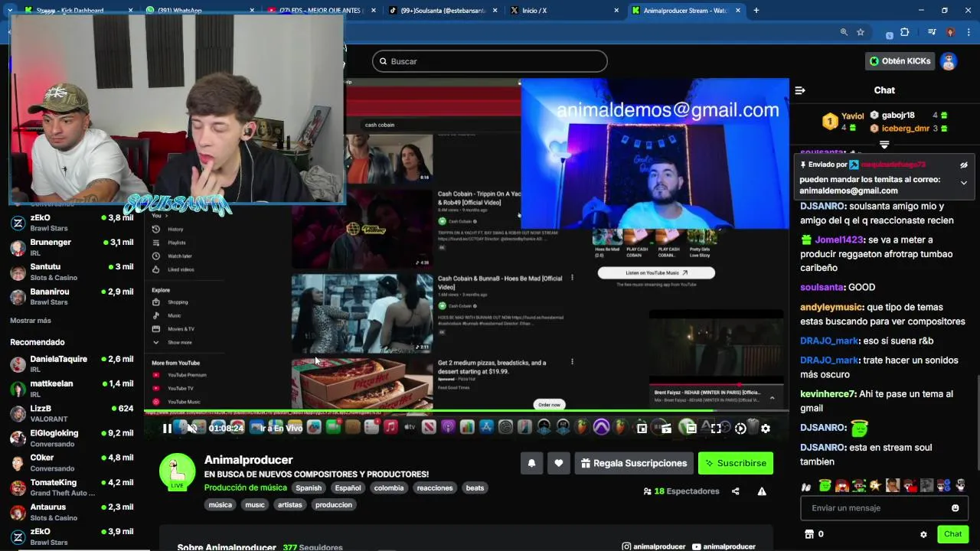Open the clip creation icon in player
The width and height of the screenshot is (980, 551).
(666, 429)
